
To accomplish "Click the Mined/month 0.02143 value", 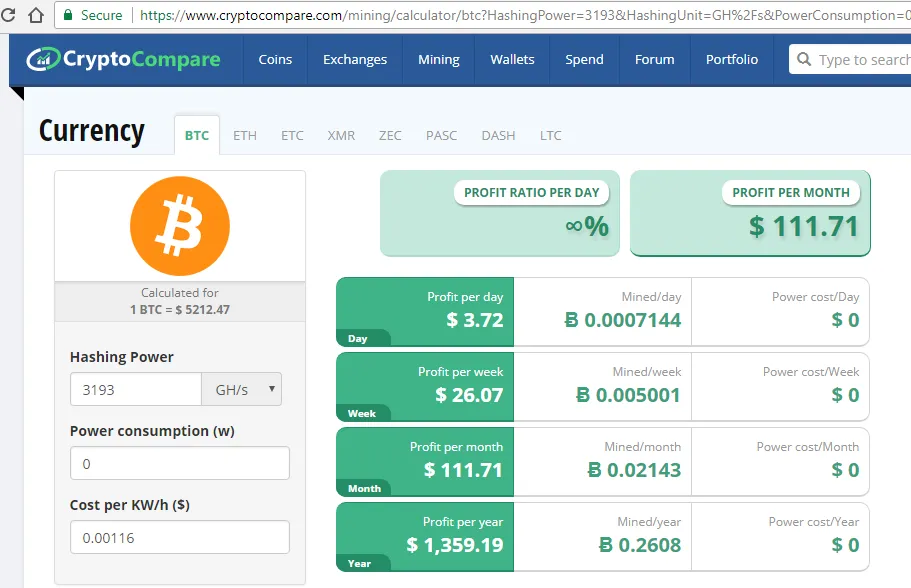I will [634, 470].
